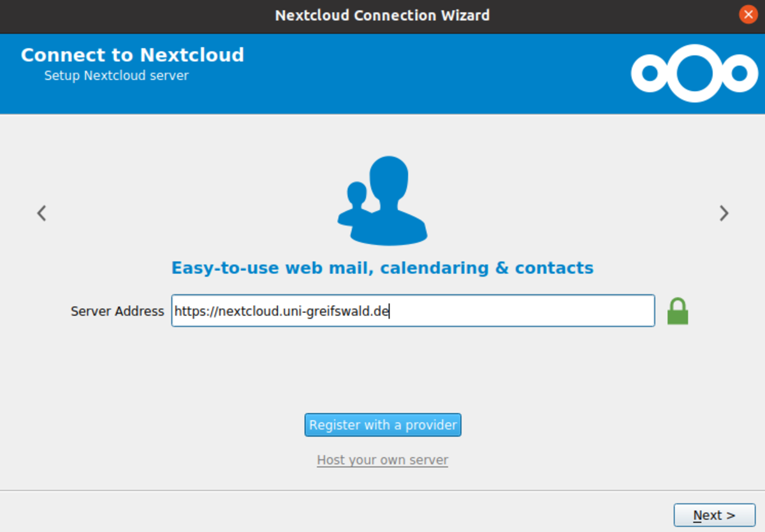Close the Nextcloud Connection Wizard window
This screenshot has width=765, height=532.
(748, 15)
